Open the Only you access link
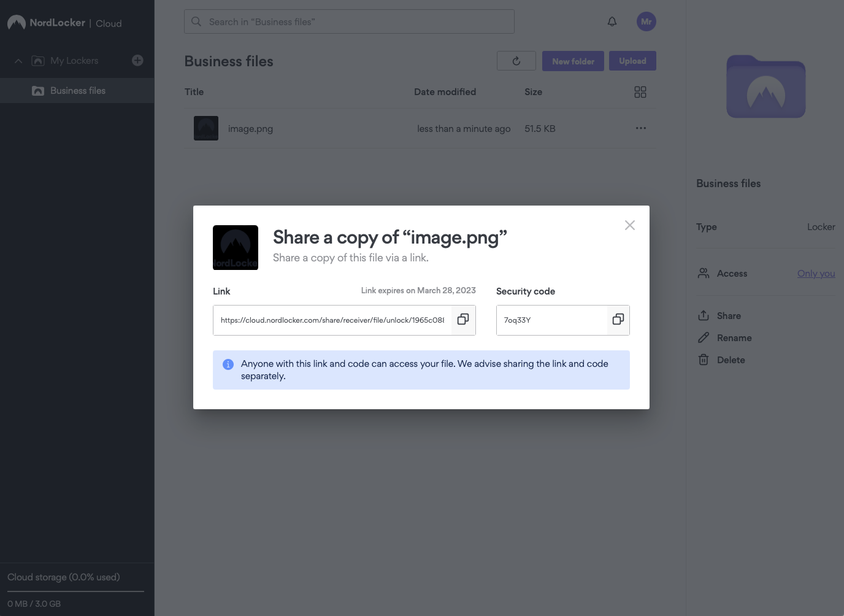Image resolution: width=844 pixels, height=616 pixels. (816, 273)
